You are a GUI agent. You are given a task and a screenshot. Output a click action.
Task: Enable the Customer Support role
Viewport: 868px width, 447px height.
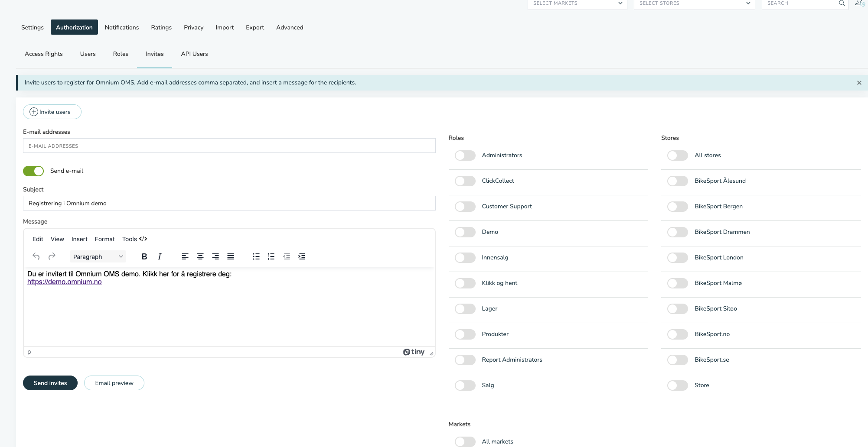(465, 207)
